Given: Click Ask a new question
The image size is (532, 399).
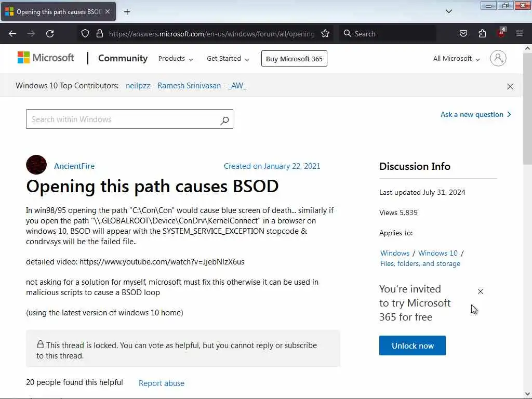Looking at the screenshot, I should (x=476, y=115).
